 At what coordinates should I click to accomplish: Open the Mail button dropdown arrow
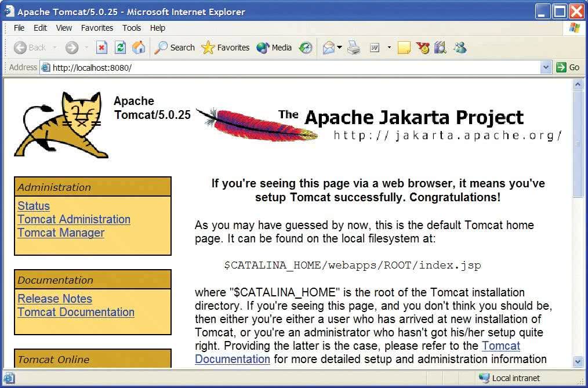pyautogui.click(x=339, y=48)
